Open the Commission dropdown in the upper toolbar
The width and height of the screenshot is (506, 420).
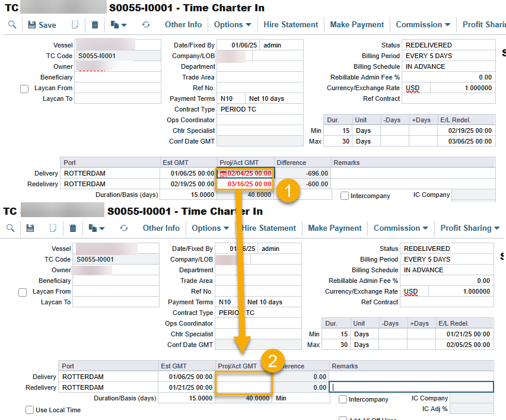(x=423, y=25)
